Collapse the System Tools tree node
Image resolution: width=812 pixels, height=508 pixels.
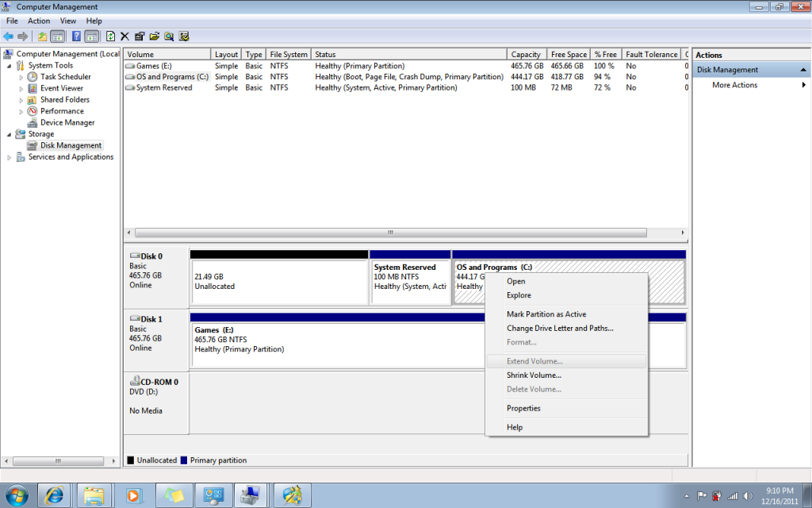click(x=10, y=65)
